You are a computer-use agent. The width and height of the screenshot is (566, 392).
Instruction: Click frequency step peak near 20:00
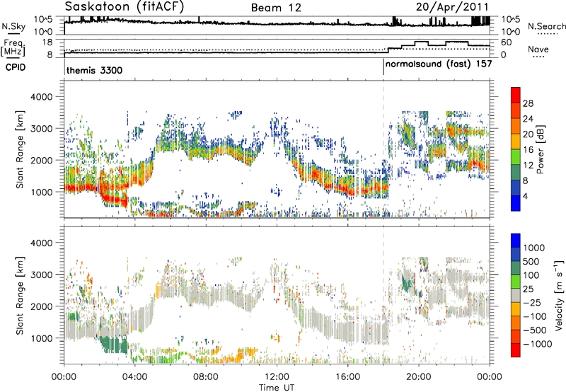coord(421,42)
